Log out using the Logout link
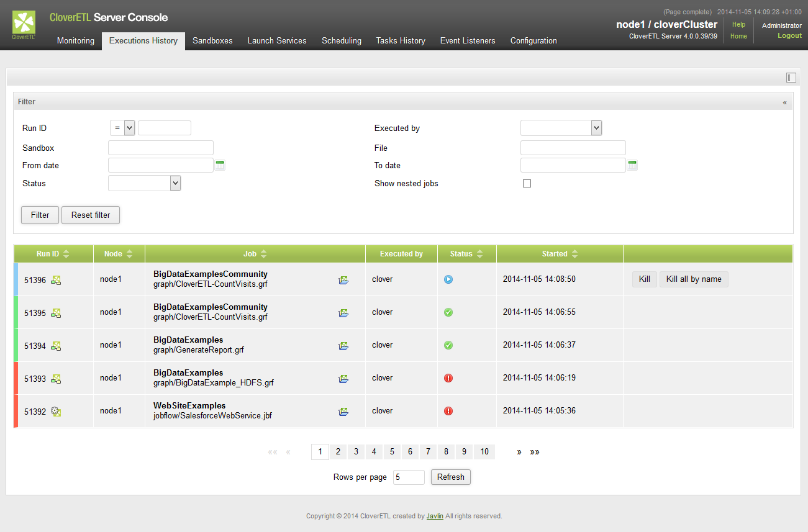This screenshot has height=532, width=808. (x=789, y=36)
